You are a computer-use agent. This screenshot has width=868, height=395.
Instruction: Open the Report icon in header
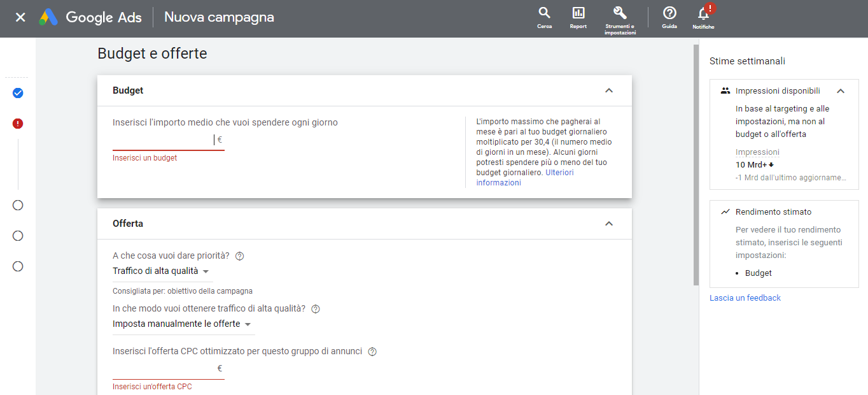point(578,13)
